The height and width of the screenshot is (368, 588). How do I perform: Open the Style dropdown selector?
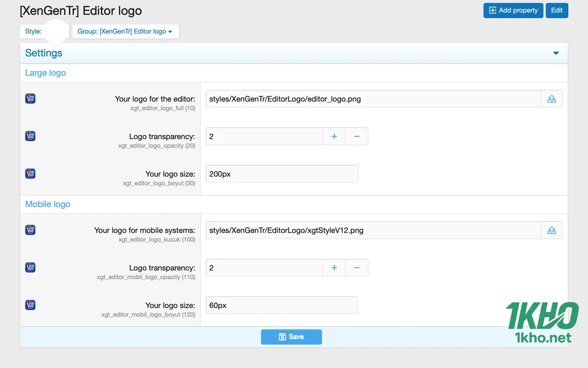pyautogui.click(x=44, y=31)
